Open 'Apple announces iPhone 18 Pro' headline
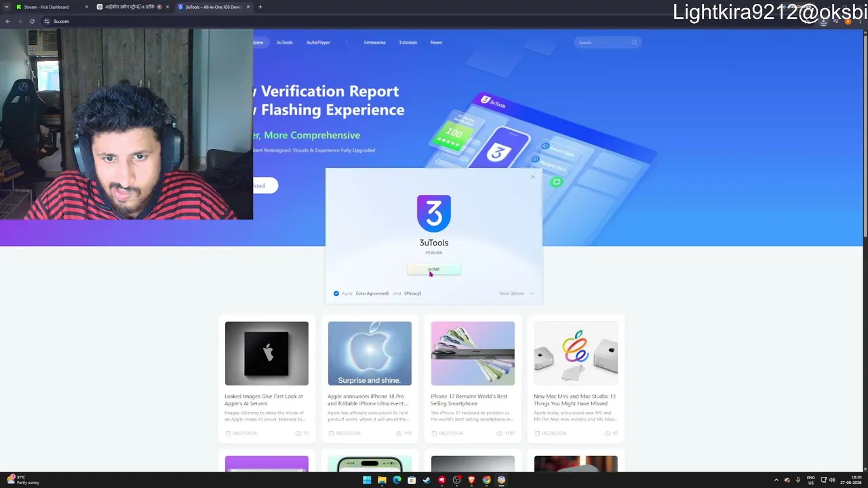The width and height of the screenshot is (868, 488). (x=368, y=400)
